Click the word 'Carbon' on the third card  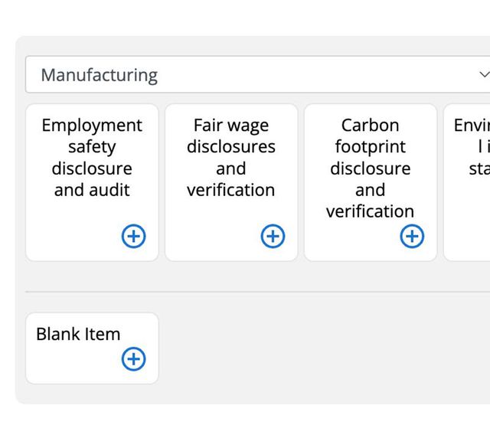coord(371,125)
